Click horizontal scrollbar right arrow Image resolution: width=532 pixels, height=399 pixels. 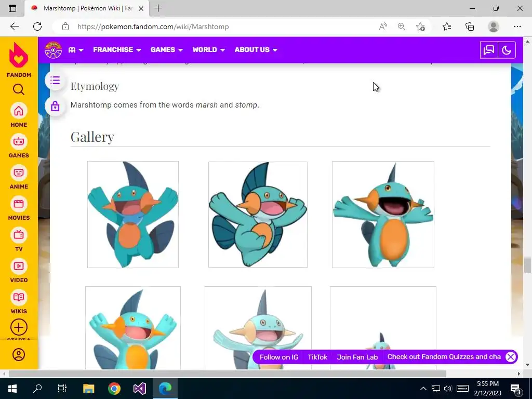(519, 374)
